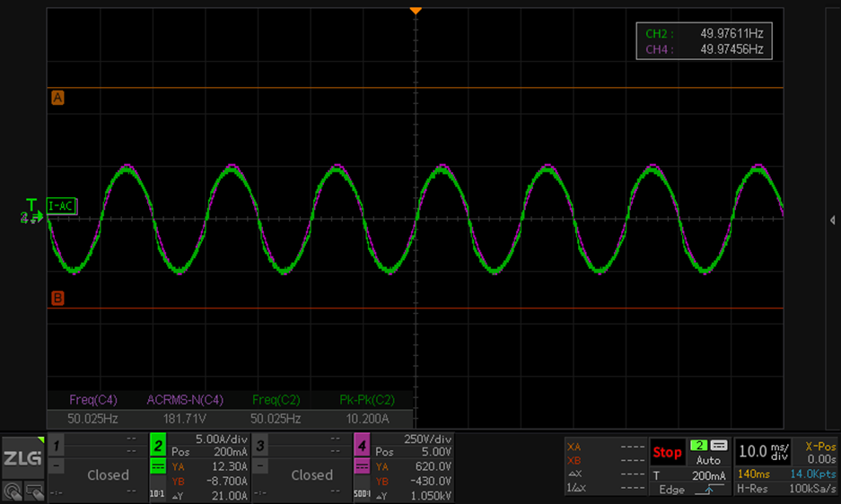Click channel 2 DC coupling icon
This screenshot has width=841, height=504.
click(x=157, y=466)
